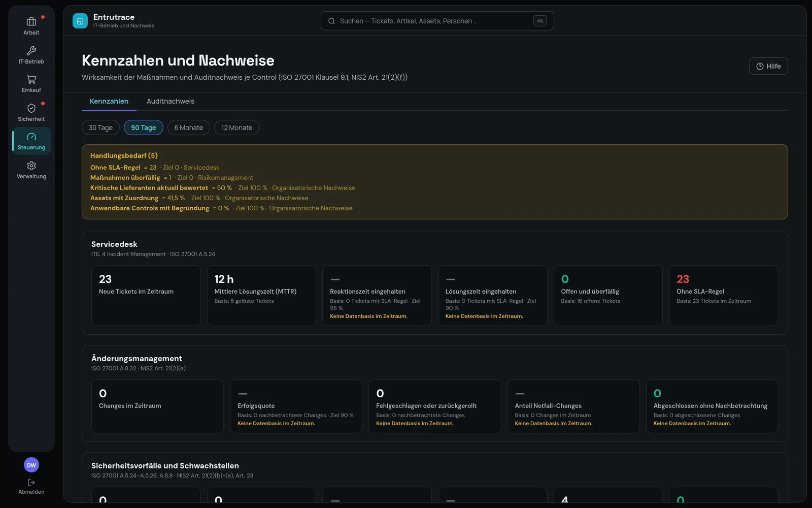Click the Handlungsbedarf (5) heading

(124, 155)
